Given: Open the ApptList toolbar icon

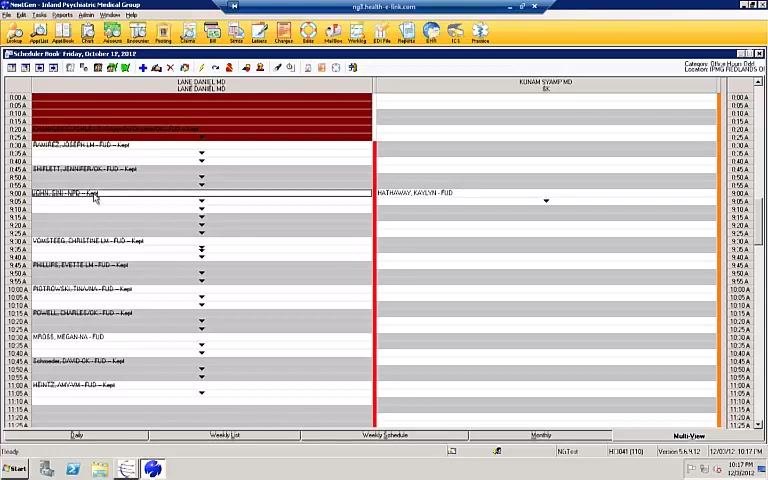Looking at the screenshot, I should [39, 33].
